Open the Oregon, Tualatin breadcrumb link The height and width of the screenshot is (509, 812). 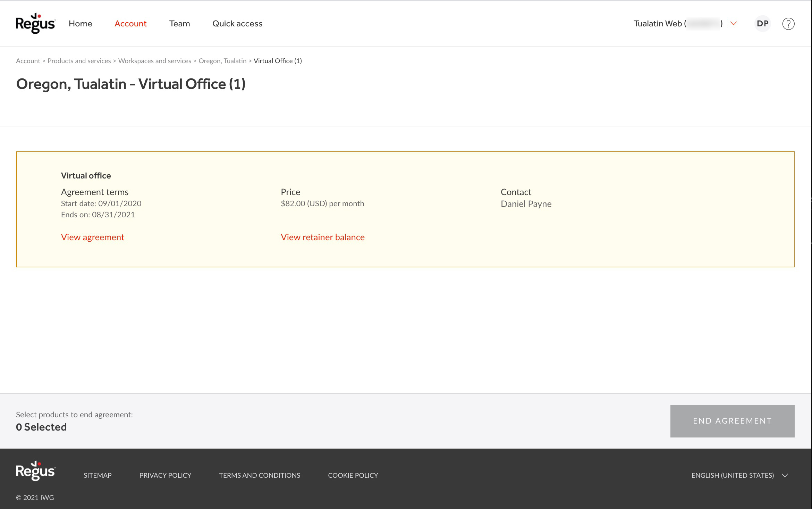pos(222,60)
